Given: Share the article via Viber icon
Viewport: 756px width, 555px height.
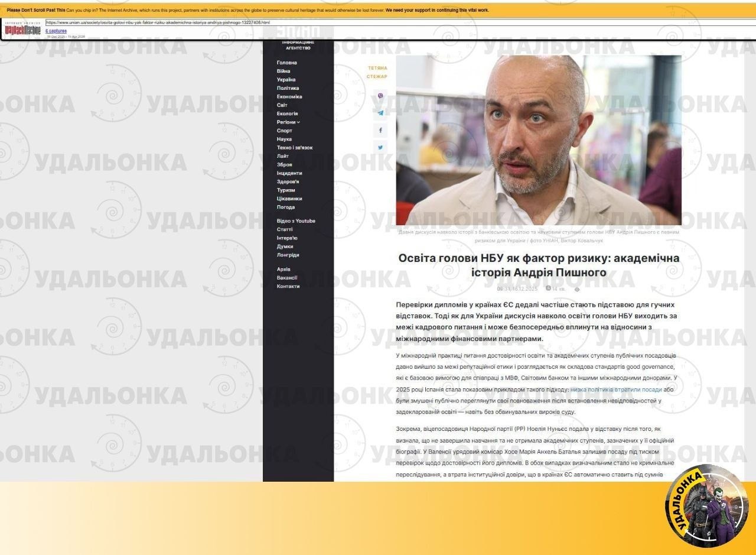Looking at the screenshot, I should click(x=380, y=95).
